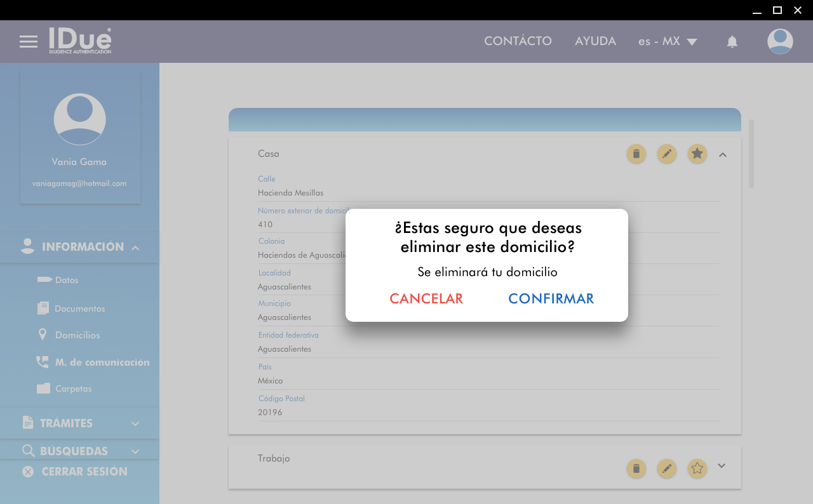Select Domicilios in the sidebar
The height and width of the screenshot is (504, 813).
pyautogui.click(x=77, y=335)
